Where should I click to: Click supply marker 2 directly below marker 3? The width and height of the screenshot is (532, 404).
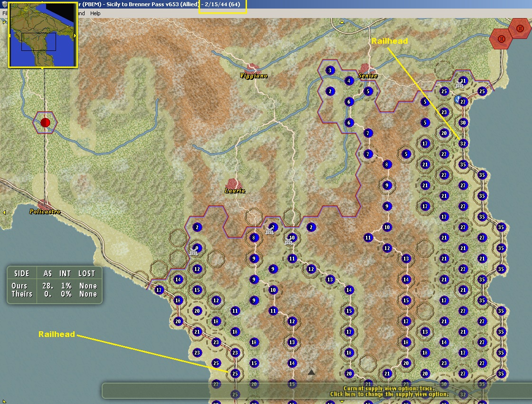point(330,91)
